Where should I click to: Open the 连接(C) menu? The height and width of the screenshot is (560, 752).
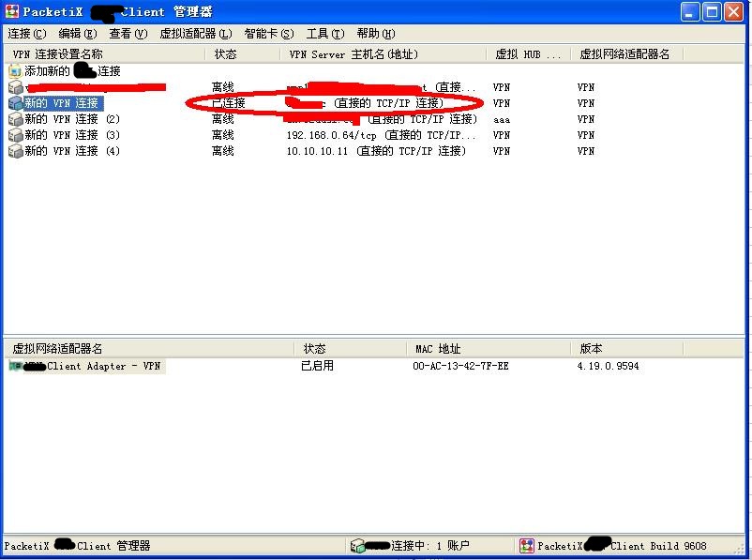[27, 34]
